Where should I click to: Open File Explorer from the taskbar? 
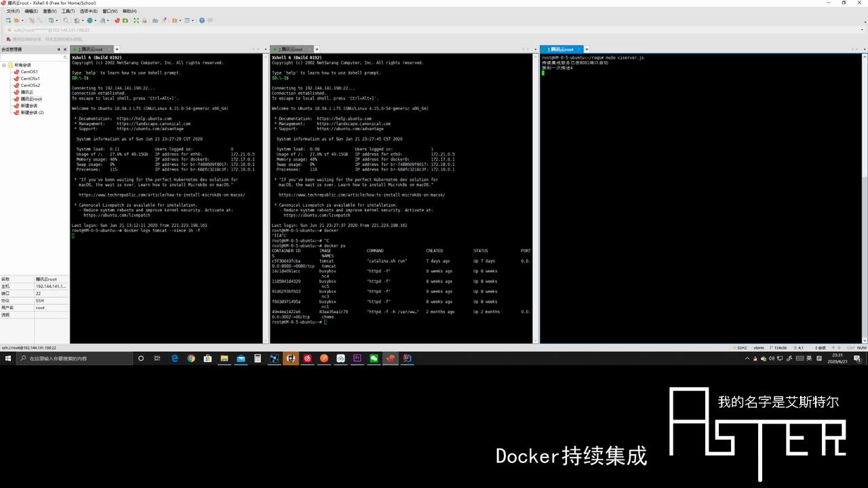(224, 359)
